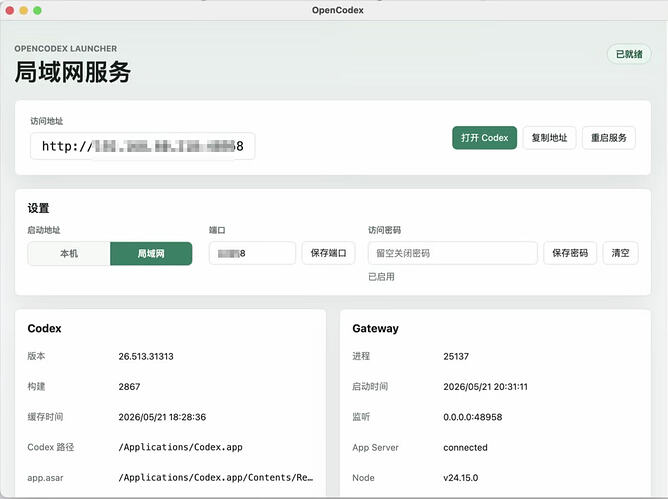The image size is (668, 499).
Task: Click the Gateway panel heading
Action: click(376, 329)
